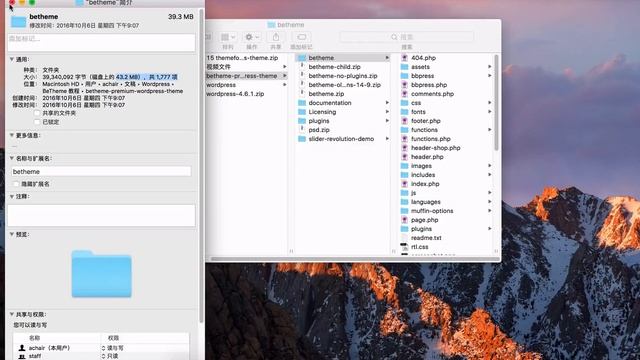Click the betheme folder icon in middle column

tap(302, 58)
